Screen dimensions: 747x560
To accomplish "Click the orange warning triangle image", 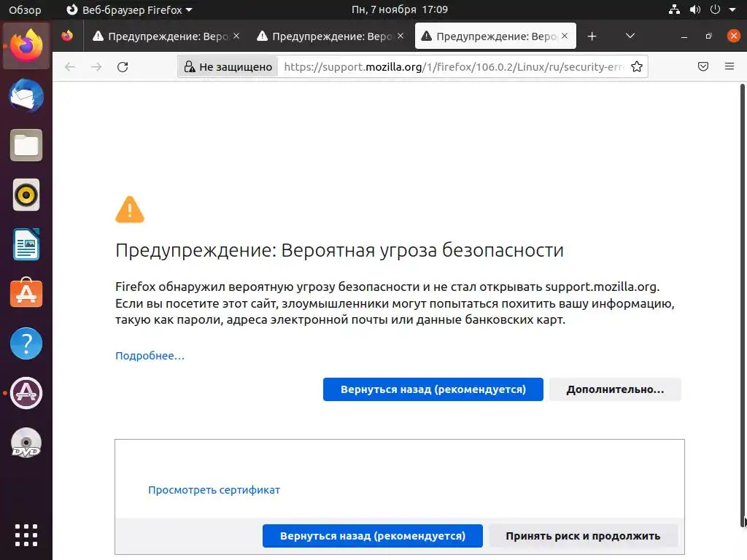I will coord(130,209).
